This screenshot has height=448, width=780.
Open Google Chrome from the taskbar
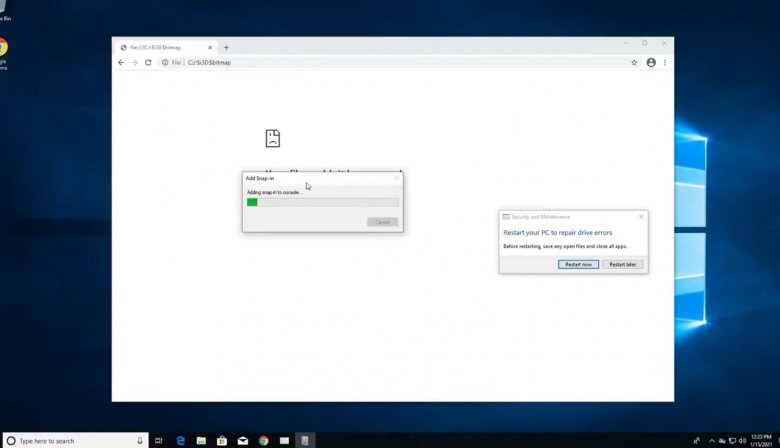(264, 440)
